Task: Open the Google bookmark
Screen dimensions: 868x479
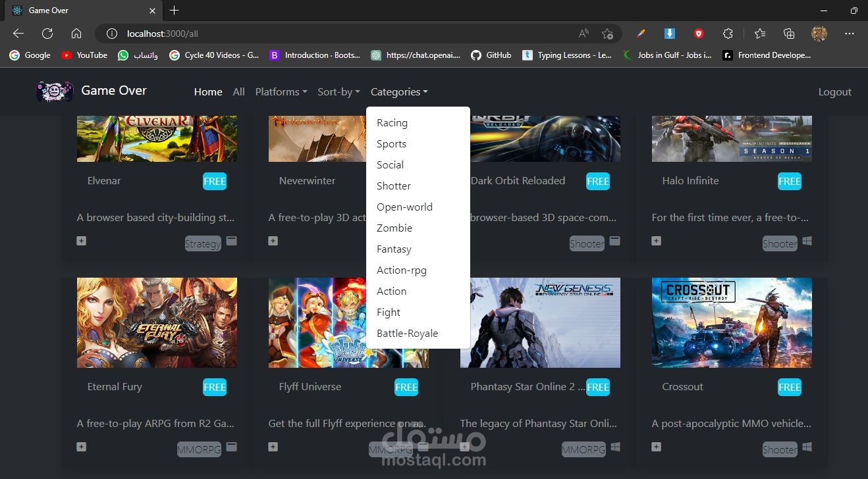Action: [x=30, y=55]
